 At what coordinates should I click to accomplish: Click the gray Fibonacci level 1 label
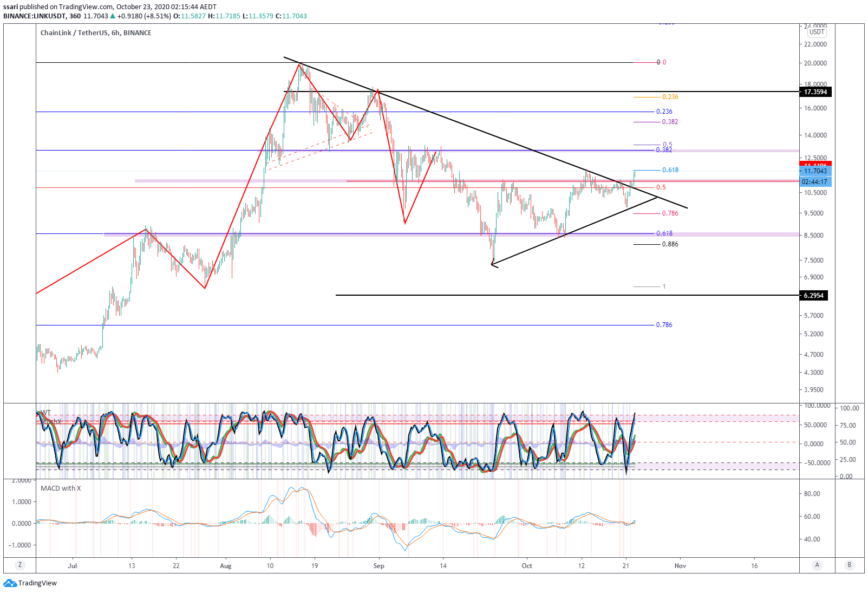tap(664, 286)
